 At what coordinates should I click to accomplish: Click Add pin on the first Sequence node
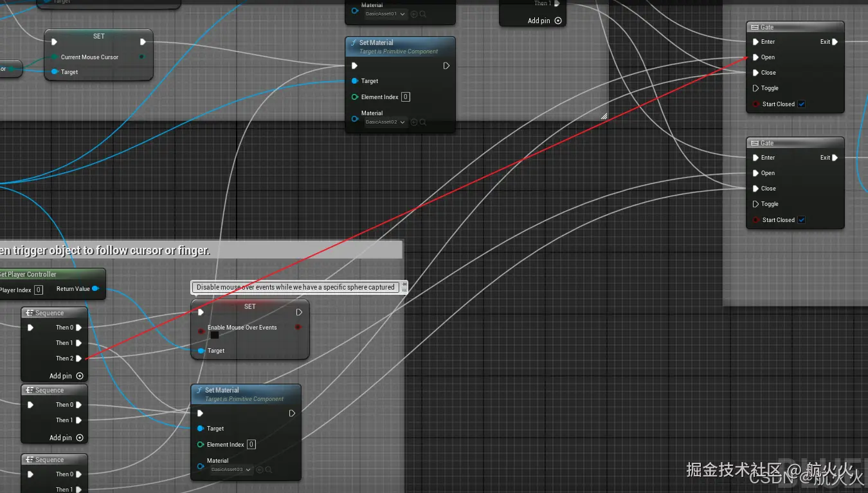[66, 376]
